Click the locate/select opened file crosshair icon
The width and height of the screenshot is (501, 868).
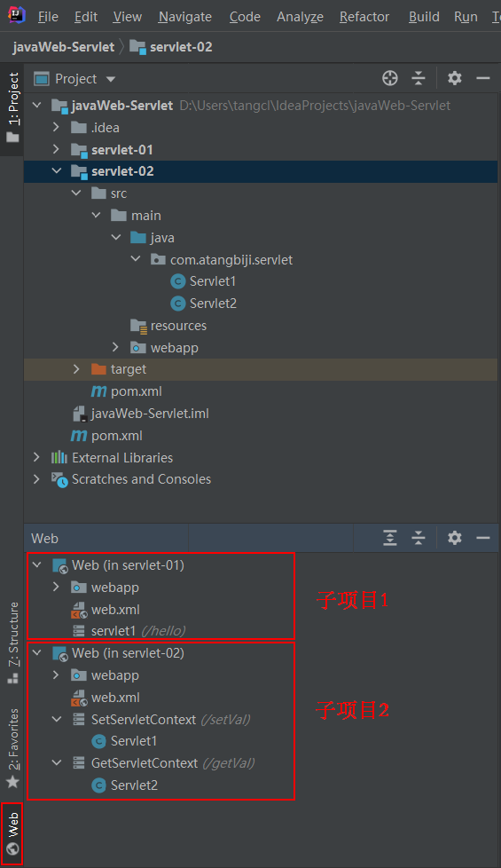[x=390, y=79]
